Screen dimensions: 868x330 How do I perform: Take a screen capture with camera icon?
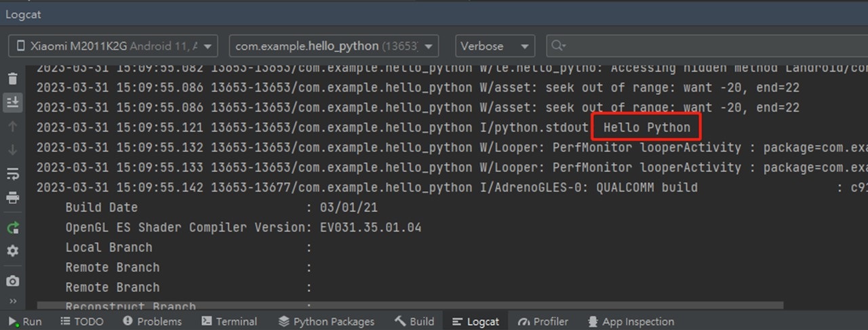[13, 281]
